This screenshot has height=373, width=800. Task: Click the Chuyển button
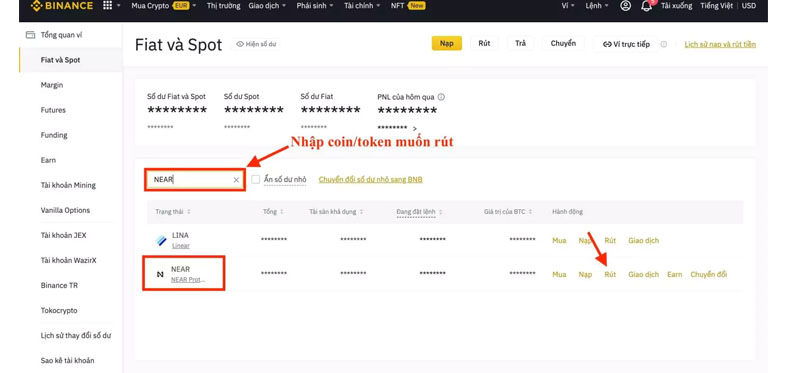point(563,43)
